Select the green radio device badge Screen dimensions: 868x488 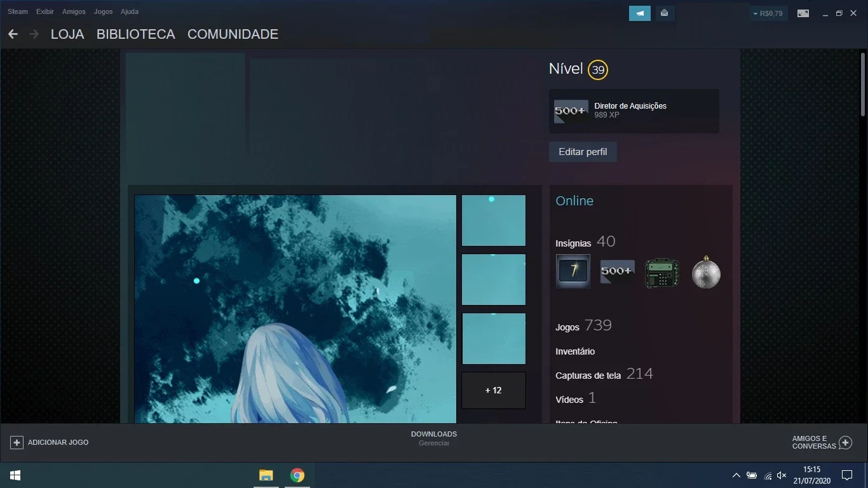662,273
